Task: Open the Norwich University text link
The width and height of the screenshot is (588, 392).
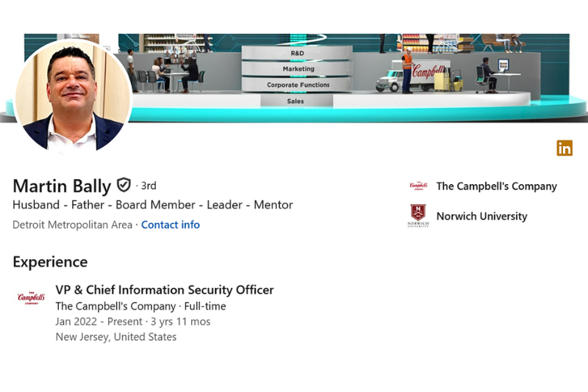Action: click(x=481, y=217)
